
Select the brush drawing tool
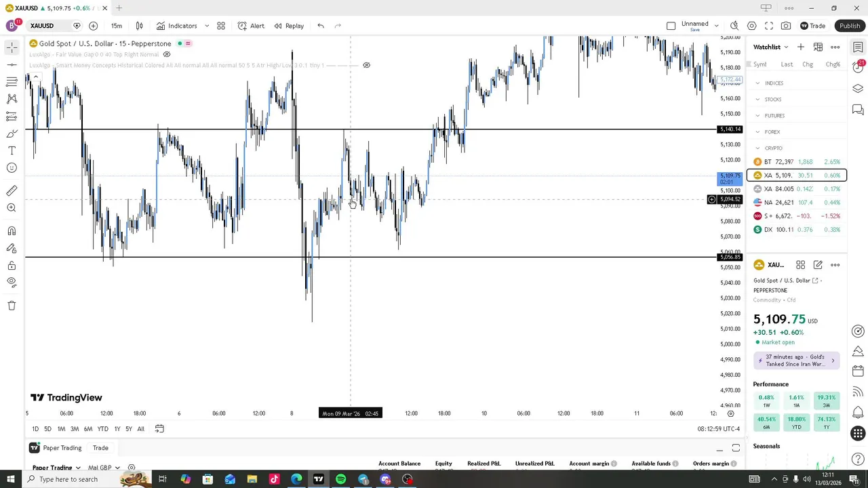[12, 134]
